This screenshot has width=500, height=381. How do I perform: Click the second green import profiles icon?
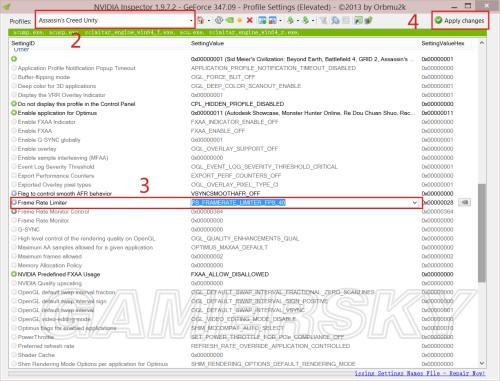(x=306, y=20)
